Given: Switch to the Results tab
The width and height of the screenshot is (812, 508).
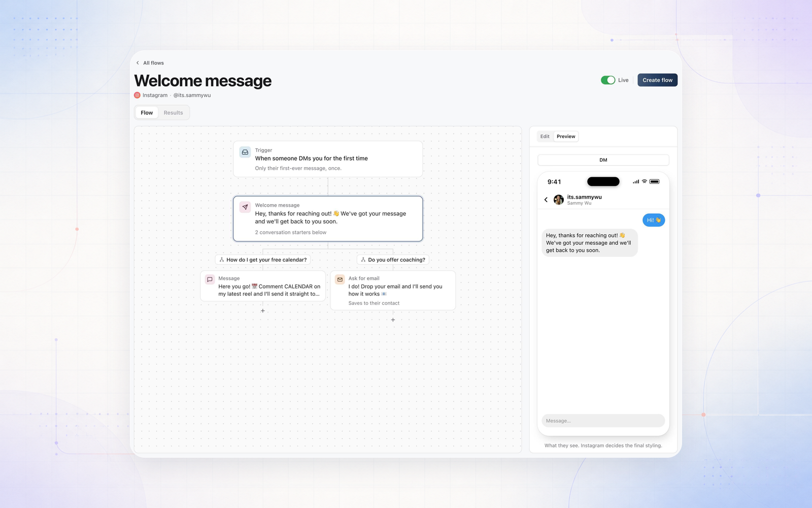Looking at the screenshot, I should point(173,113).
